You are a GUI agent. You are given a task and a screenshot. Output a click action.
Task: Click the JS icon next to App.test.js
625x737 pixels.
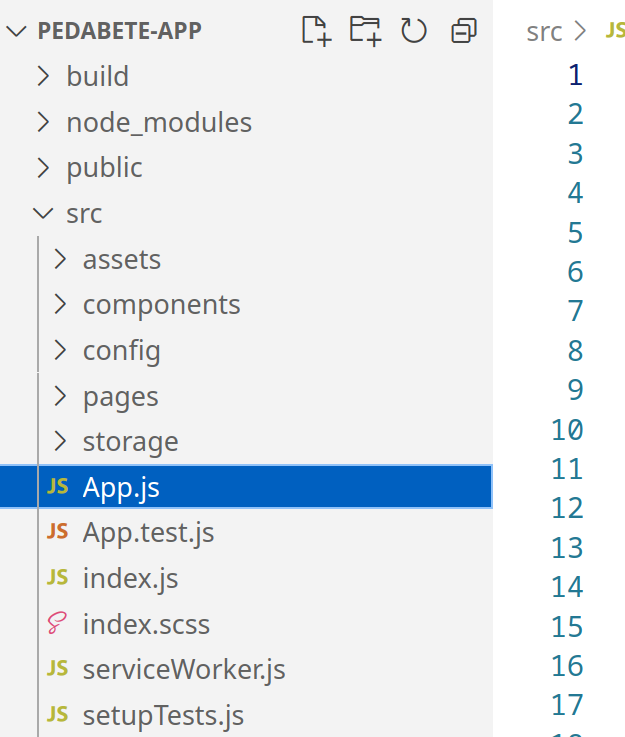tap(58, 532)
